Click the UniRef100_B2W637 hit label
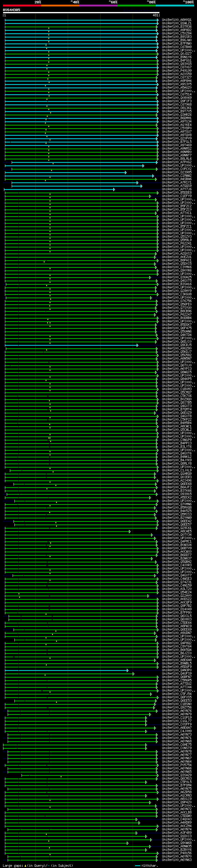The height and width of the screenshot is (868, 197). point(177,558)
